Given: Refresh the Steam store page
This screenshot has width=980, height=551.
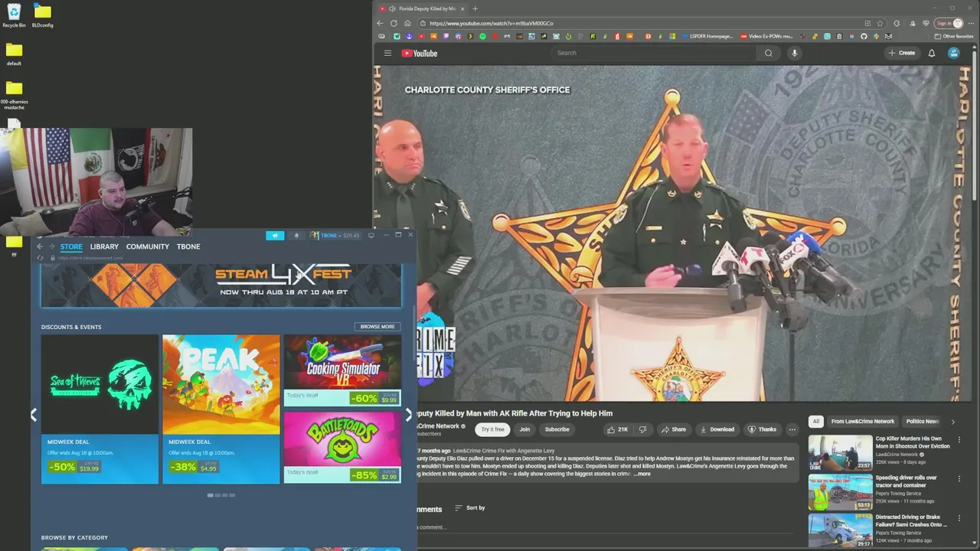Looking at the screenshot, I should [42, 258].
